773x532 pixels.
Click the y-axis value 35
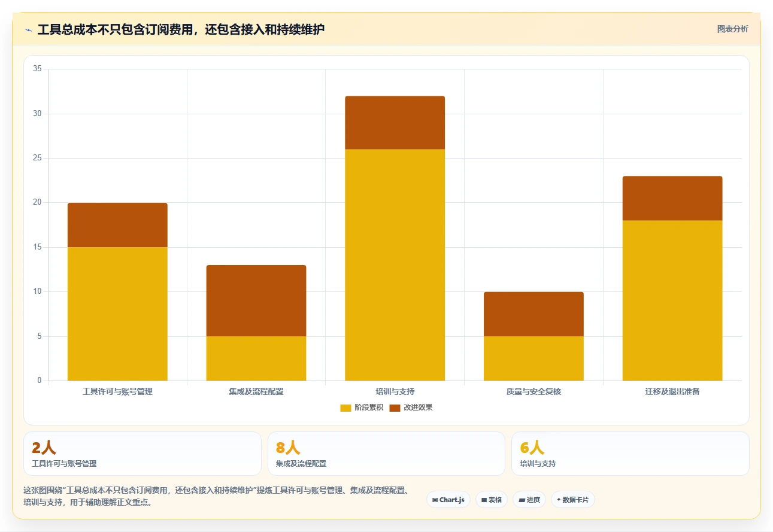[37, 69]
